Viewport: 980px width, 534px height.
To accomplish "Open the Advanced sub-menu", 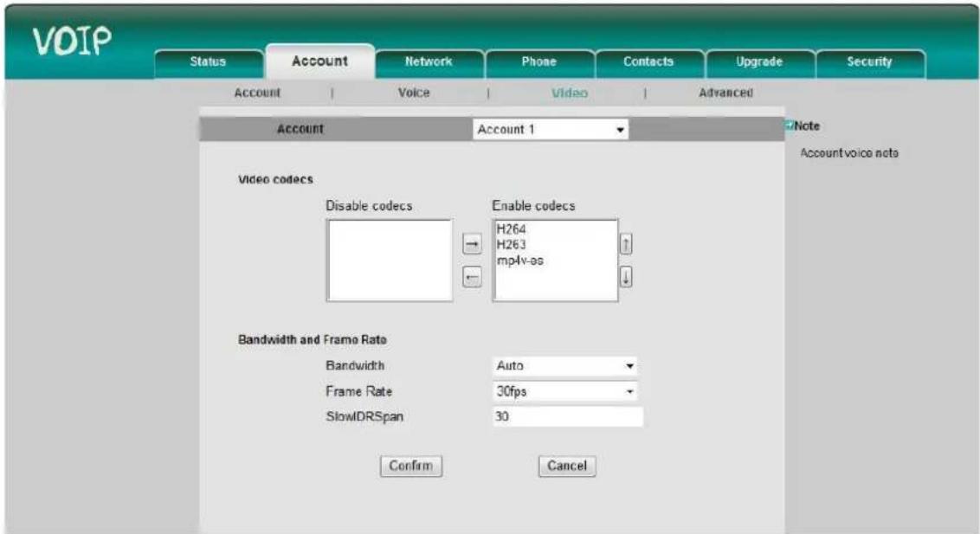I will click(725, 93).
